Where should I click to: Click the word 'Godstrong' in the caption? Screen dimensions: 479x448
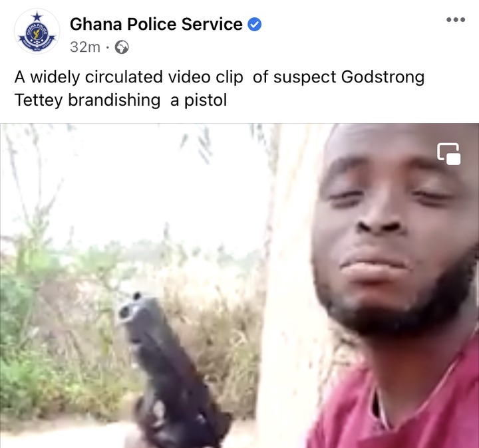click(383, 77)
